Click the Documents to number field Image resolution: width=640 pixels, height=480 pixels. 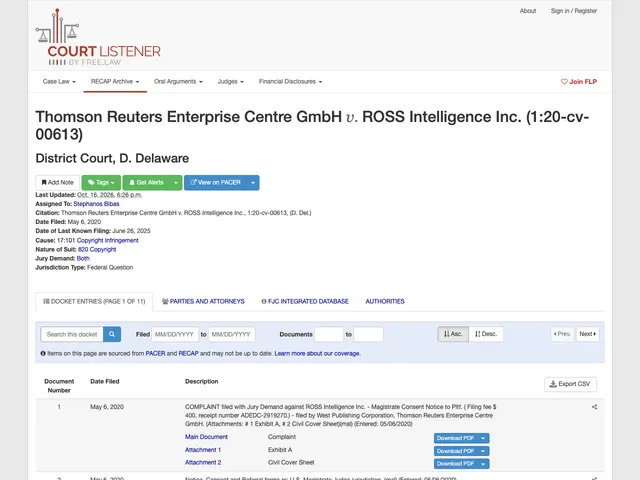click(368, 334)
